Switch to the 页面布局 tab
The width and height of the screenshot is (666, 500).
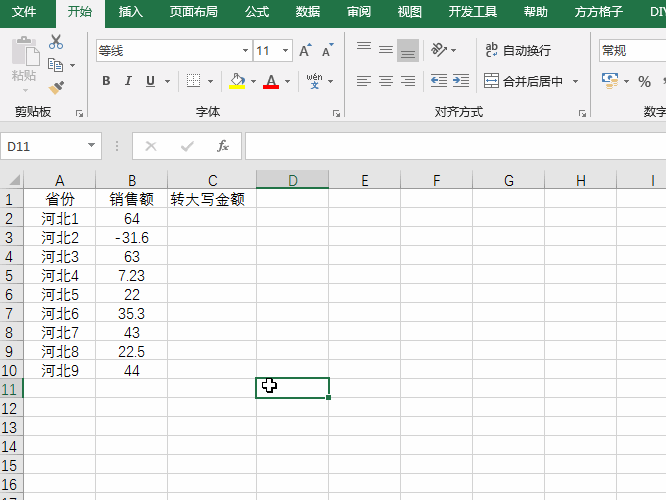(x=194, y=11)
